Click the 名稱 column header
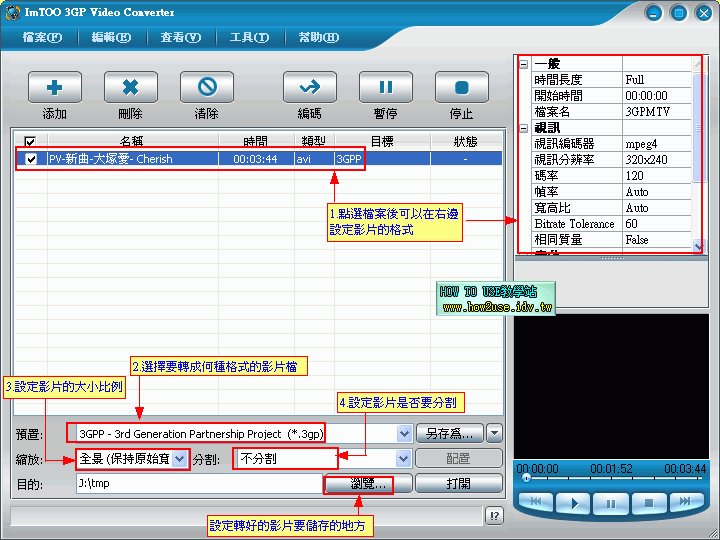 pos(133,141)
